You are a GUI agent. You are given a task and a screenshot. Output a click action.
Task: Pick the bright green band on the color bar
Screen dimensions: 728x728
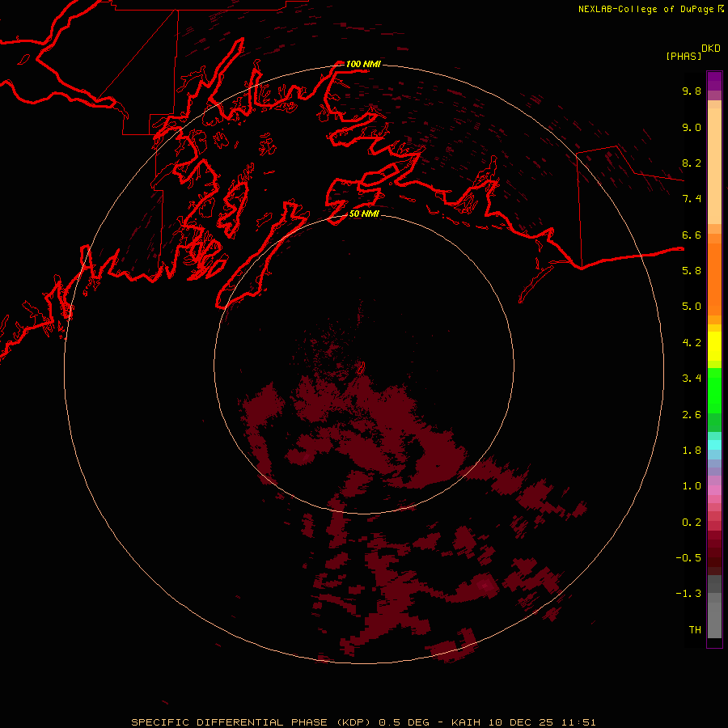point(714,391)
